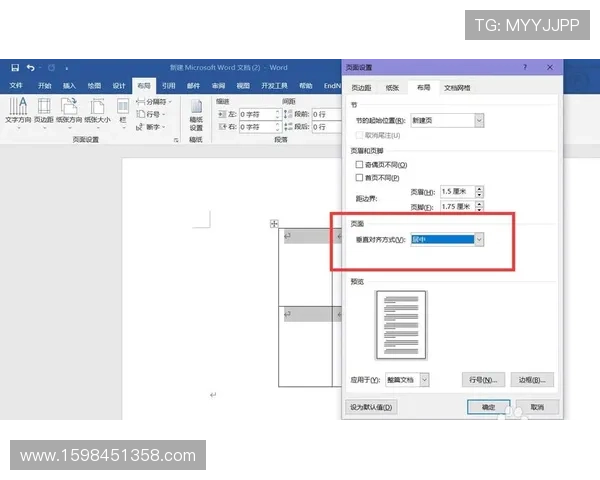The width and height of the screenshot is (600, 480).
Task: Click the left indent spinner in ribbon
Action: click(x=278, y=114)
